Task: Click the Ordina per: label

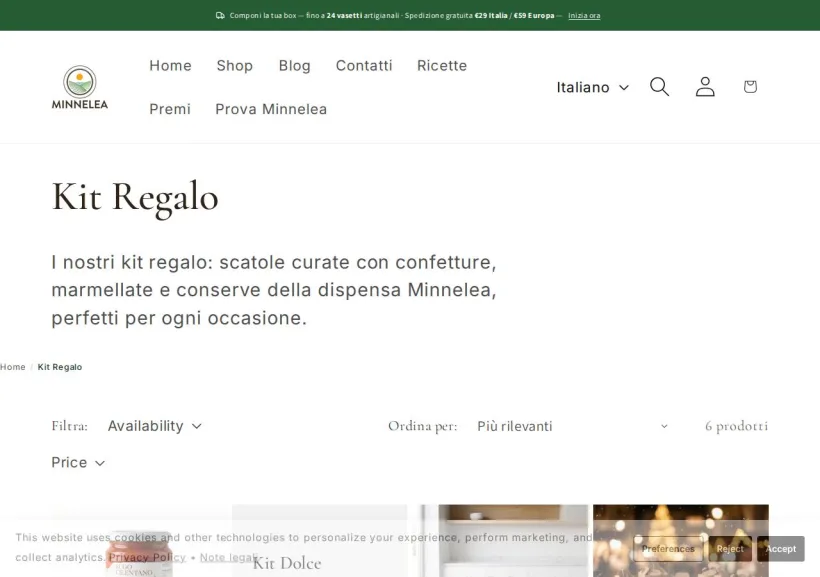Action: [423, 426]
